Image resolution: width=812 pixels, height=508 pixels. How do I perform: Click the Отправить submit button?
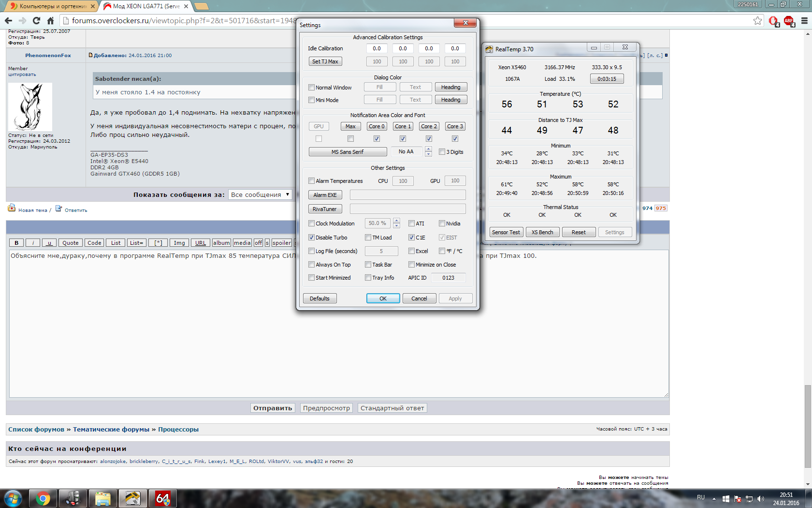click(273, 408)
